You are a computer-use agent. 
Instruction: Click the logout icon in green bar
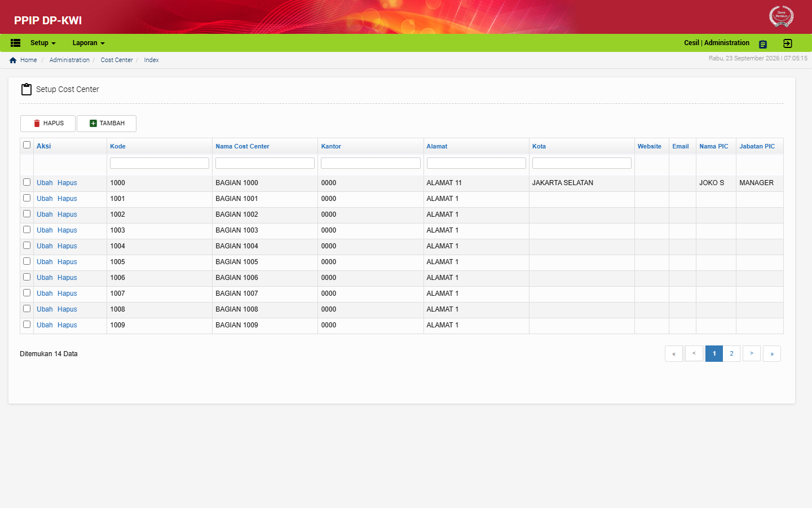pyautogui.click(x=788, y=43)
